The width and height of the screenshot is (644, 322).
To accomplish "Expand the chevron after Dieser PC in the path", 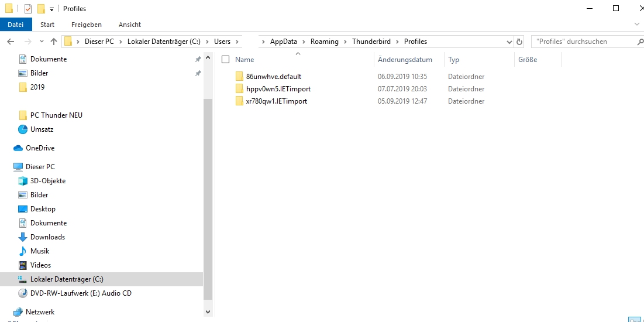I will pos(120,42).
